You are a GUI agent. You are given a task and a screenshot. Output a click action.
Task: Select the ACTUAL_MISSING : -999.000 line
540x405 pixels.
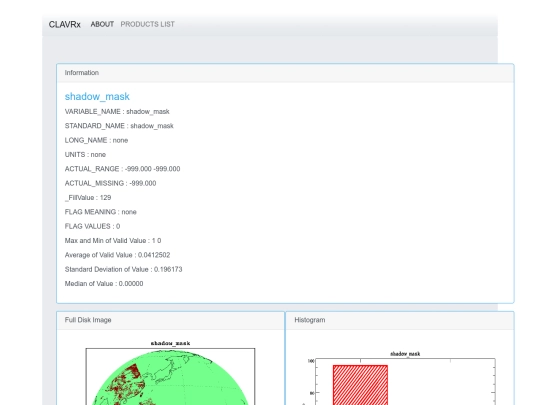[111, 184]
